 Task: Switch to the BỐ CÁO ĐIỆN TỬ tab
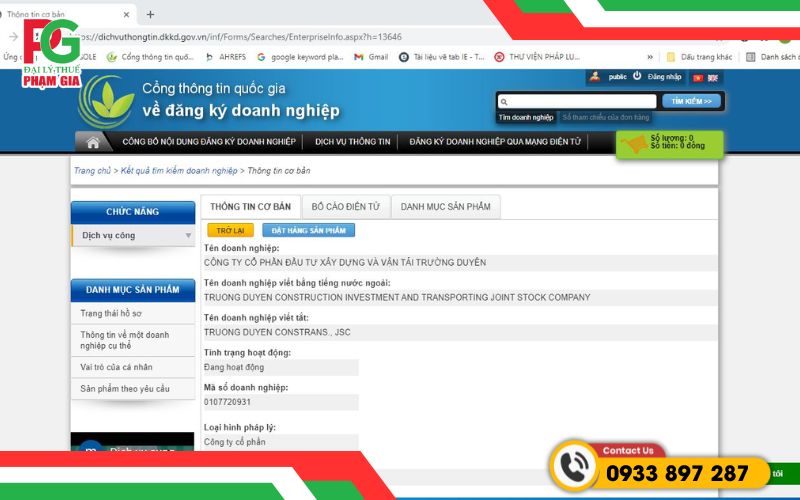click(x=346, y=207)
